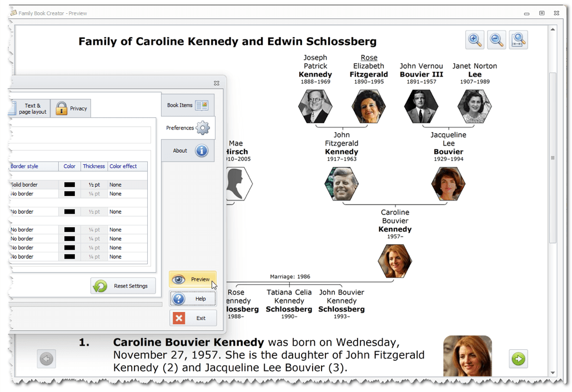This screenshot has width=572, height=392.
Task: Click the black color swatch in Solid border row
Action: coord(69,185)
